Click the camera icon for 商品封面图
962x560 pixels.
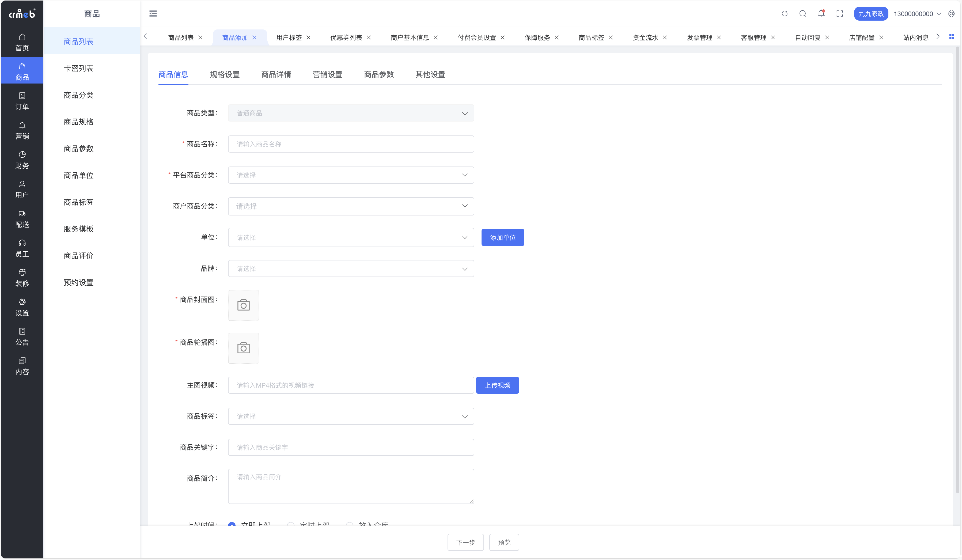243,305
